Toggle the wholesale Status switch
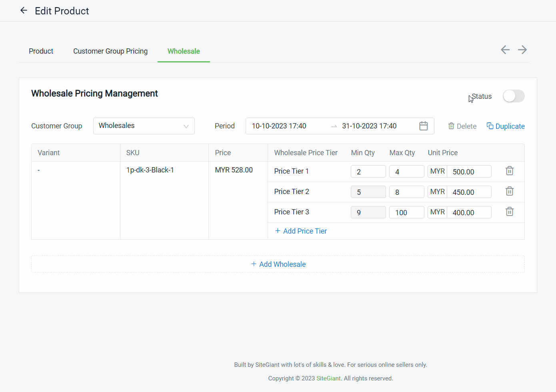 tap(514, 96)
